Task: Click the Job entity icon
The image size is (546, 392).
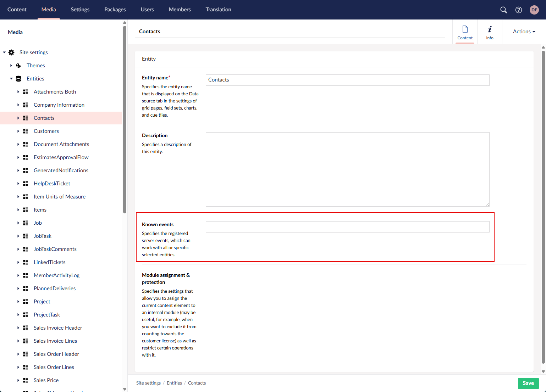Action: (26, 223)
